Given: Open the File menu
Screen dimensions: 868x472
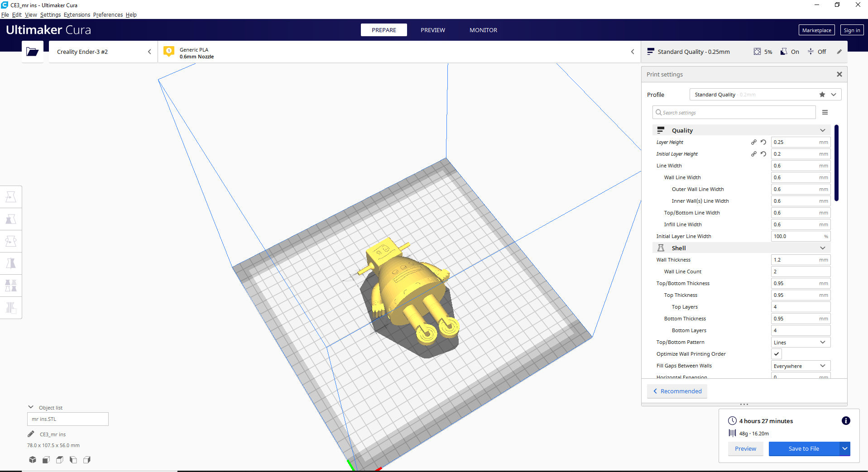Looking at the screenshot, I should 5,14.
